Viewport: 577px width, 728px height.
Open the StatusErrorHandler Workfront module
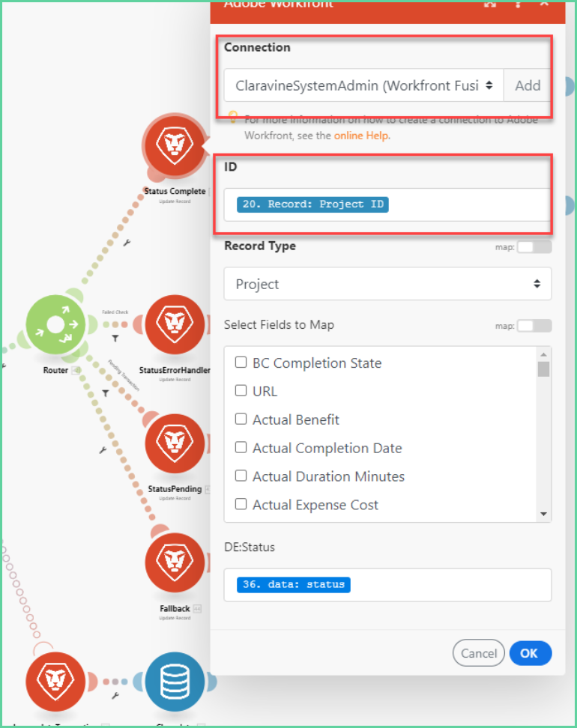[175, 324]
